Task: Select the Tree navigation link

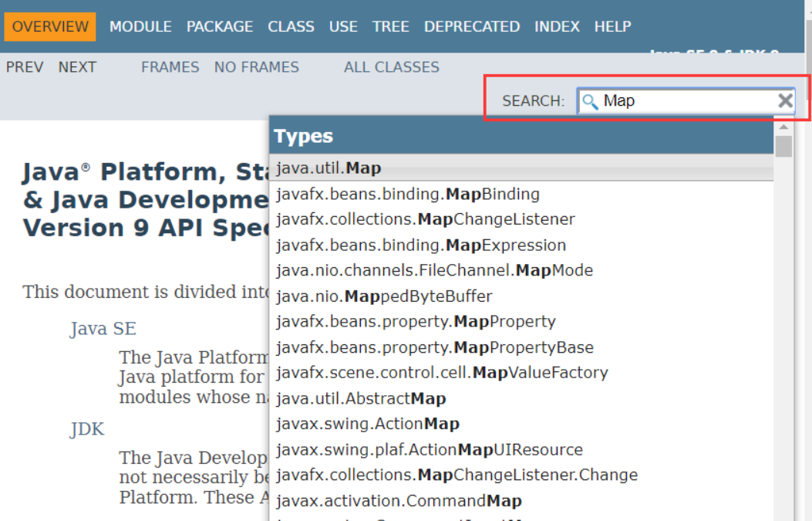Action: coord(390,26)
